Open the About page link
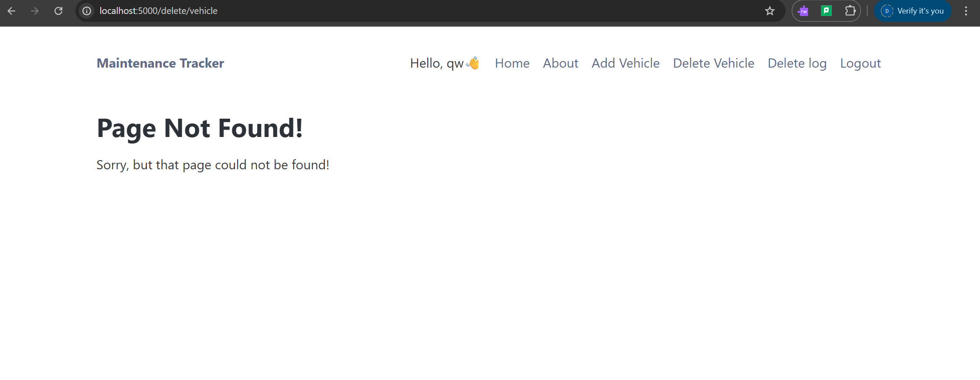 click(560, 63)
